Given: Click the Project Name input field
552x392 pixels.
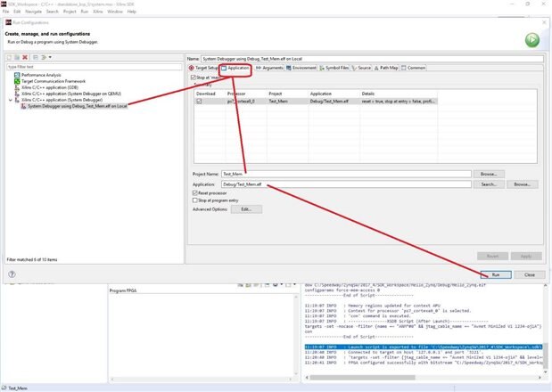Looking at the screenshot, I should 346,174.
